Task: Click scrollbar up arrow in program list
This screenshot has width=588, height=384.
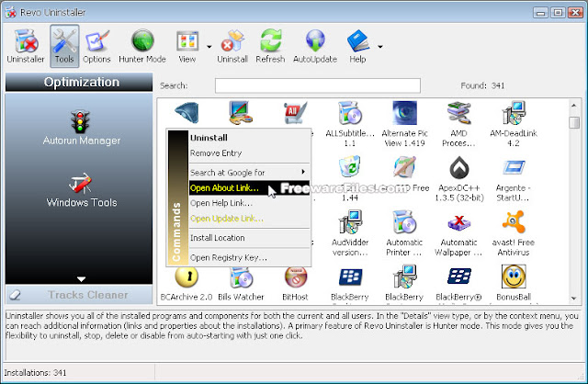Action: click(x=573, y=106)
